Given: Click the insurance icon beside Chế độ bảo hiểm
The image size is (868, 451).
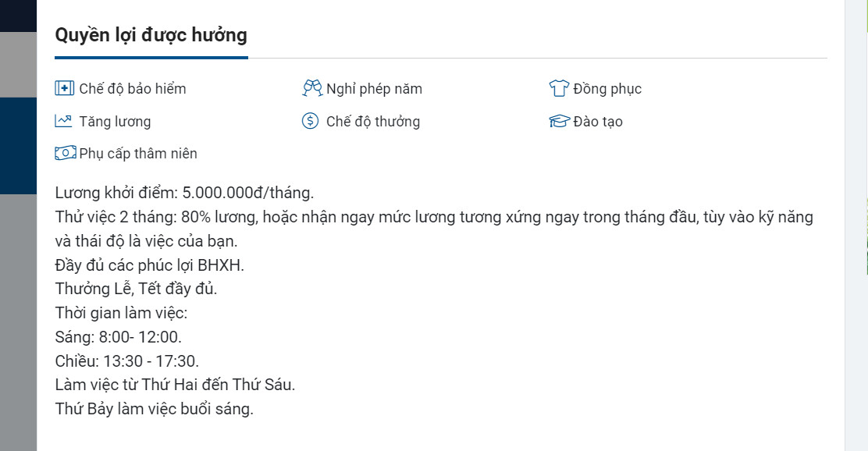Looking at the screenshot, I should click(x=65, y=88).
